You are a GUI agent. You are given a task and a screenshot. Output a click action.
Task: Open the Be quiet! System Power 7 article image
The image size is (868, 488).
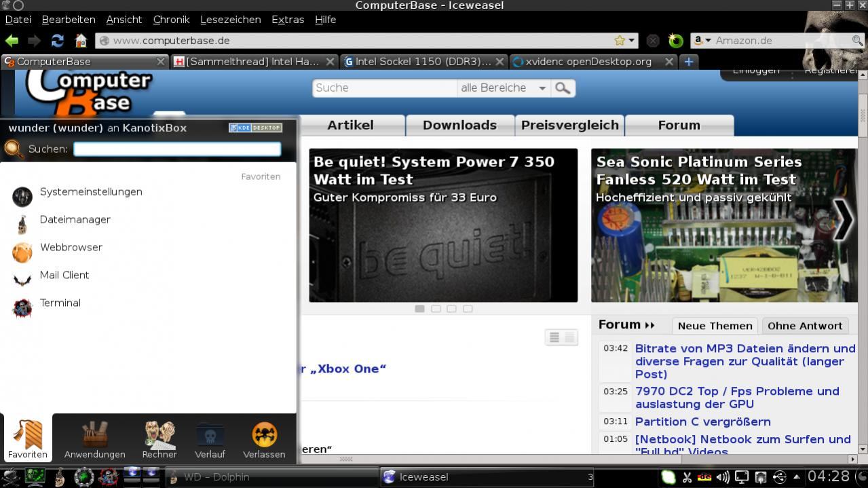pyautogui.click(x=443, y=225)
